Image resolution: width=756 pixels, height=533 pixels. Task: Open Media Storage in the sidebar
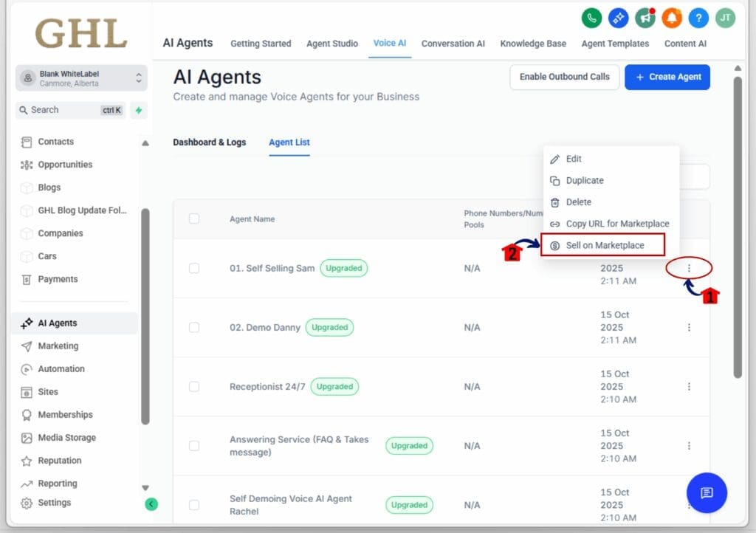coord(66,438)
